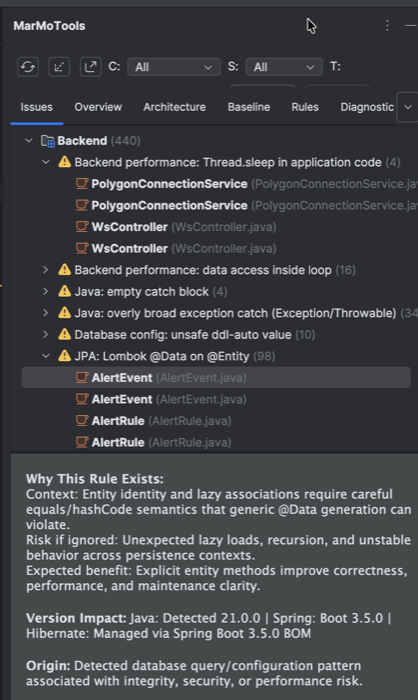Click warning icon beside empty catch block
Image resolution: width=418 pixels, height=700 pixels.
65,292
